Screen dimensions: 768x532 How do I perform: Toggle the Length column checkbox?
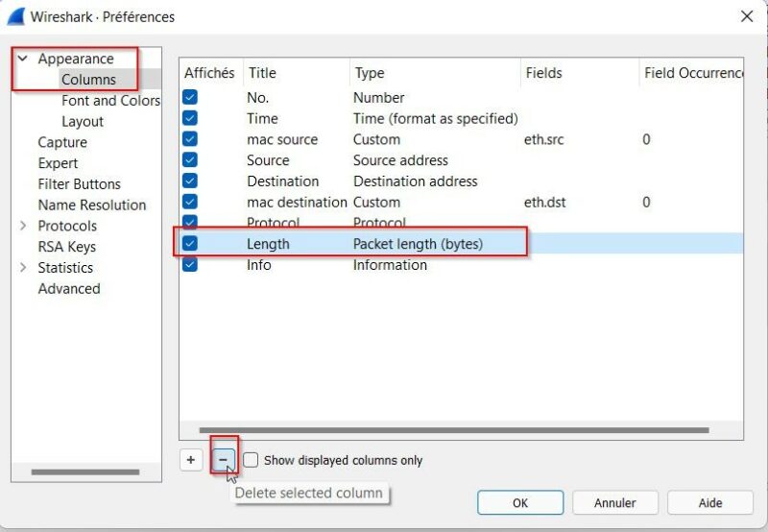[x=190, y=244]
